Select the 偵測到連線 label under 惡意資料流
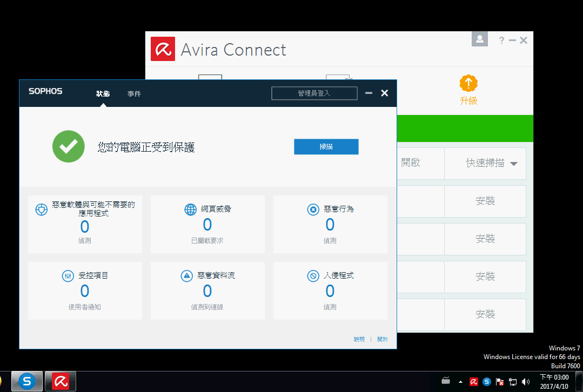583x392 pixels. [x=207, y=307]
